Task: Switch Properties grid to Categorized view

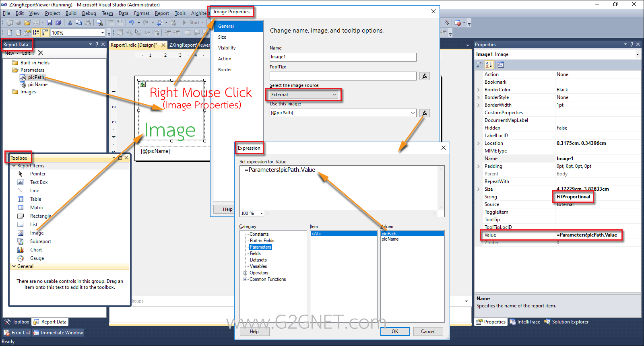Action: point(479,65)
